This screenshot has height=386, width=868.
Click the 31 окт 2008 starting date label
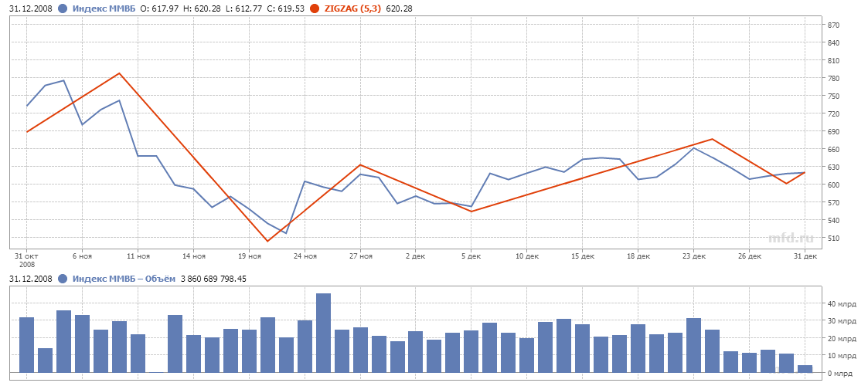[x=26, y=259]
